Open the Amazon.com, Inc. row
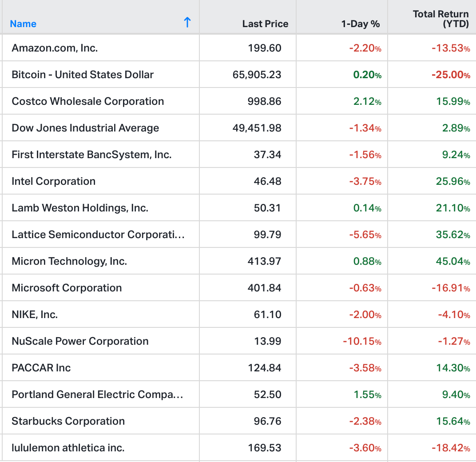Image resolution: width=476 pixels, height=462 pixels. pos(55,48)
